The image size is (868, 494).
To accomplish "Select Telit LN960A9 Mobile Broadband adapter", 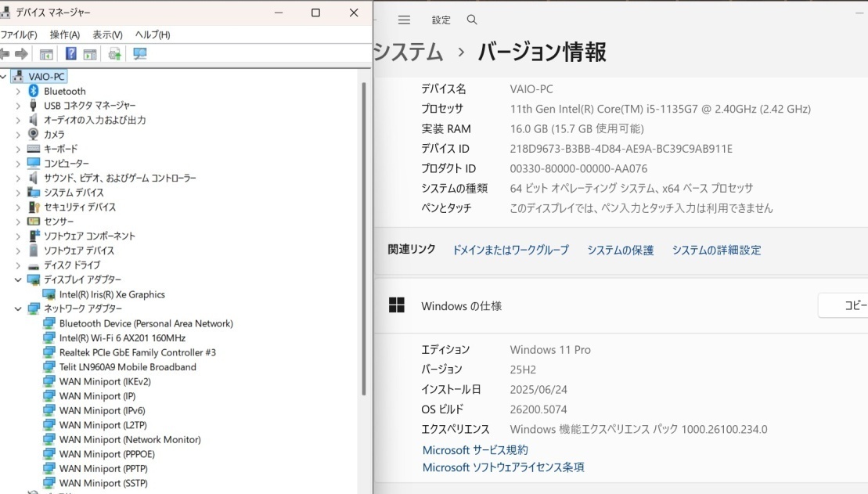I will [128, 367].
